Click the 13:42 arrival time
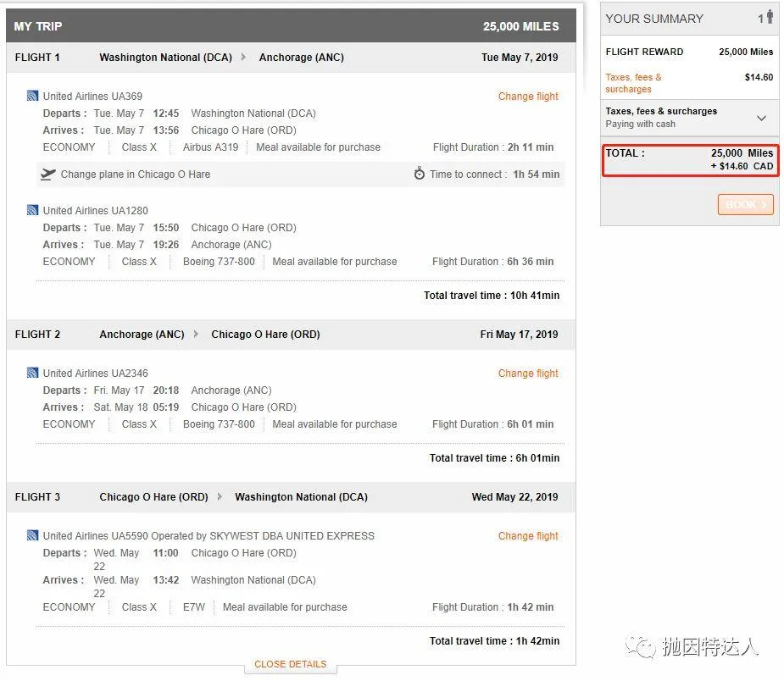This screenshot has height=681, width=784. (166, 580)
